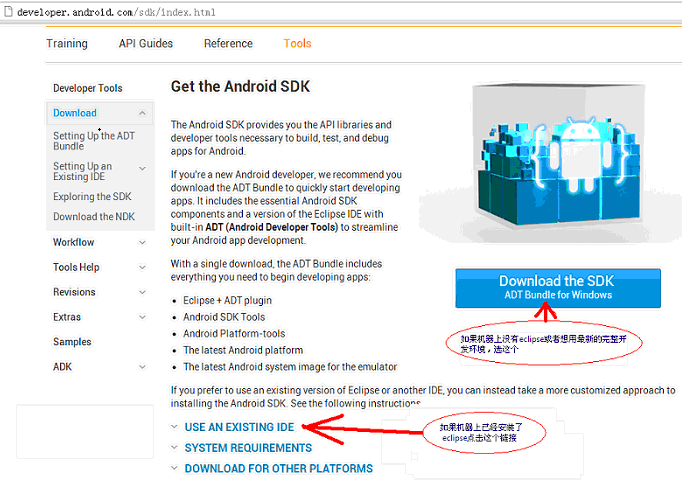Click the Eclipse + ADT plugin item
Viewport: 682px width, 483px height.
(x=227, y=301)
